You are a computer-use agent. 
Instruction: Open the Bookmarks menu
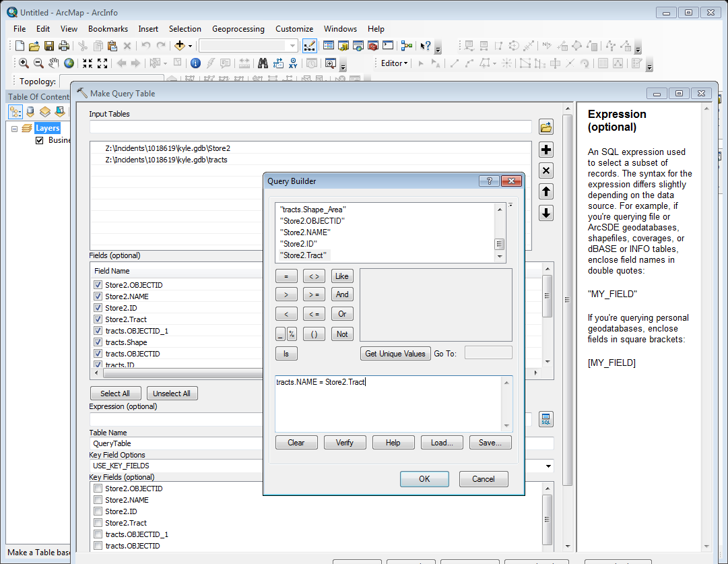[x=108, y=29]
